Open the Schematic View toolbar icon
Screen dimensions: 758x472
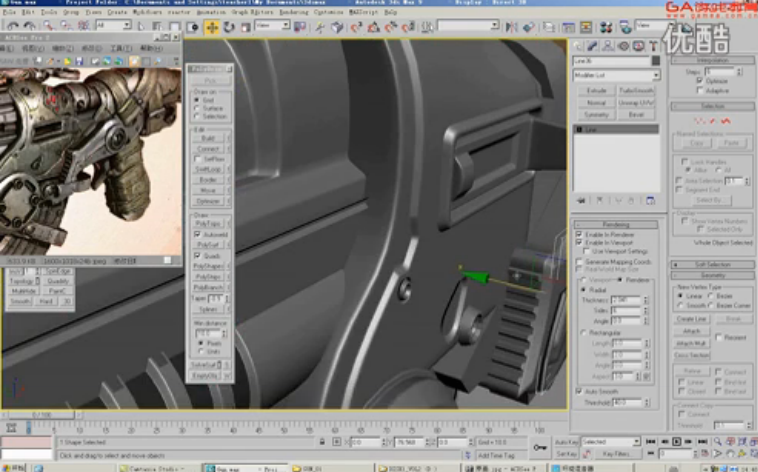(586, 27)
